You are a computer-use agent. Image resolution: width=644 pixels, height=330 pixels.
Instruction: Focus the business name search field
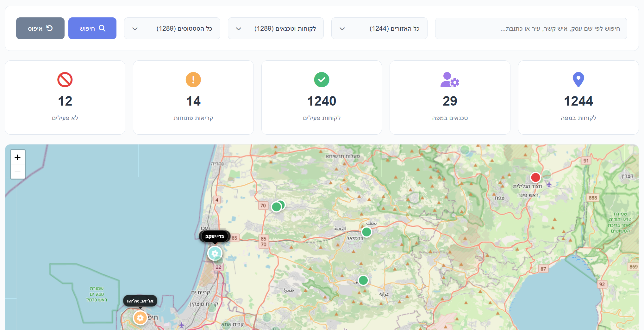click(x=531, y=28)
